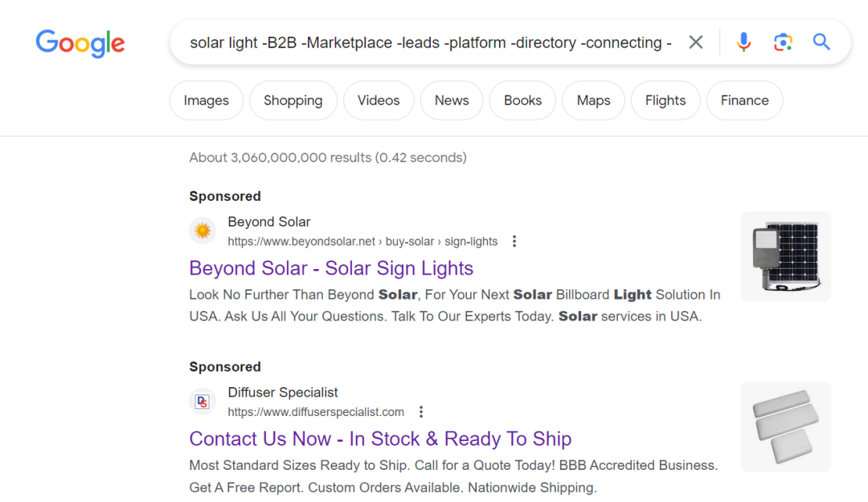868x502 pixels.
Task: Start voice search with the microphone icon
Action: [x=744, y=43]
